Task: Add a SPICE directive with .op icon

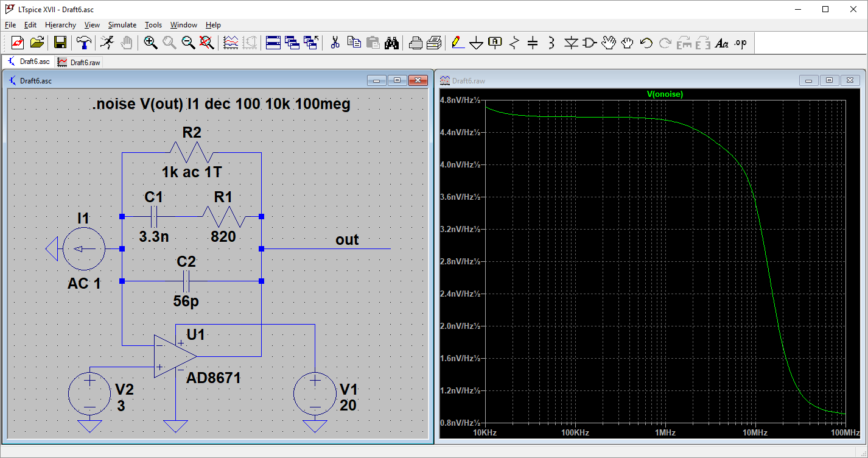Action: coord(741,43)
